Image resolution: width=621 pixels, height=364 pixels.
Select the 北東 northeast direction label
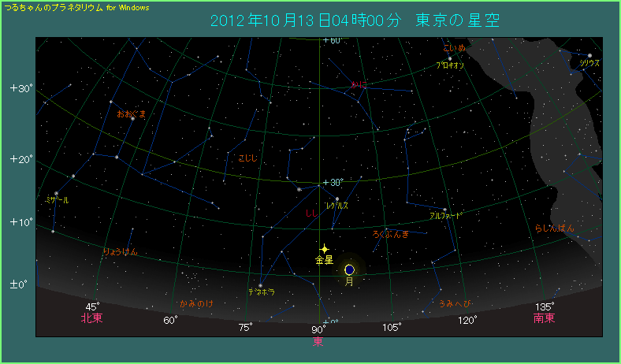coord(92,318)
